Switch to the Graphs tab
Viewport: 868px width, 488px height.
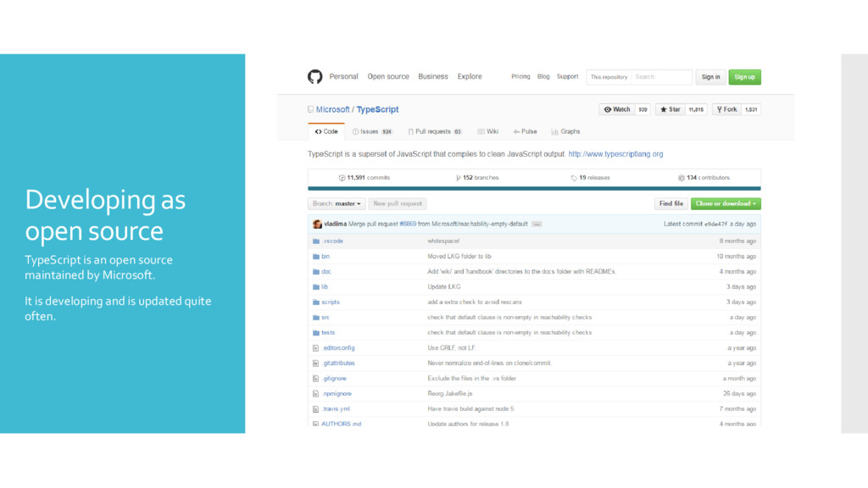pos(565,131)
